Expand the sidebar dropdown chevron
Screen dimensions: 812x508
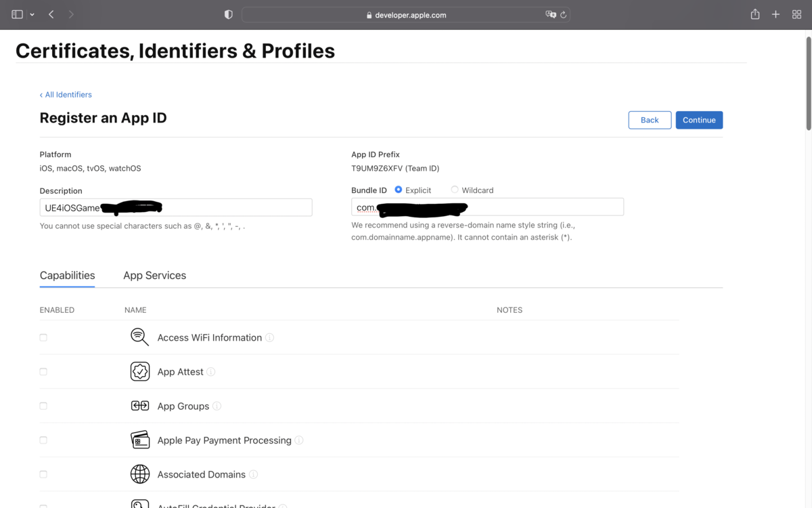click(x=32, y=15)
